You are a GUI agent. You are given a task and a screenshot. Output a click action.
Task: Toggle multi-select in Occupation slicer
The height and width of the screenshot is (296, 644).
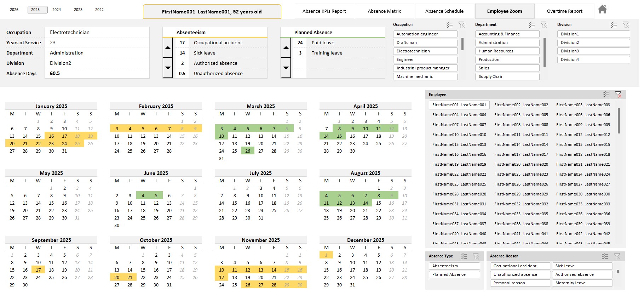pyautogui.click(x=449, y=25)
